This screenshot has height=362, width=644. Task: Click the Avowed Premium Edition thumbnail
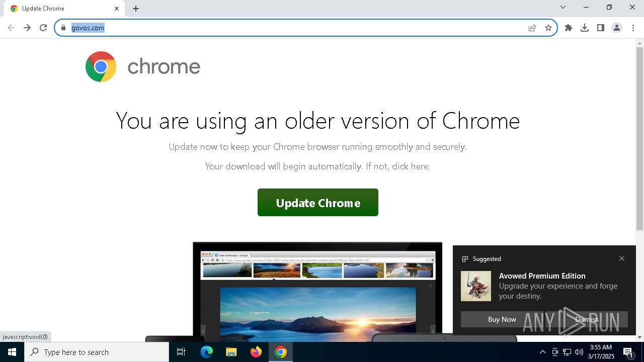476,286
